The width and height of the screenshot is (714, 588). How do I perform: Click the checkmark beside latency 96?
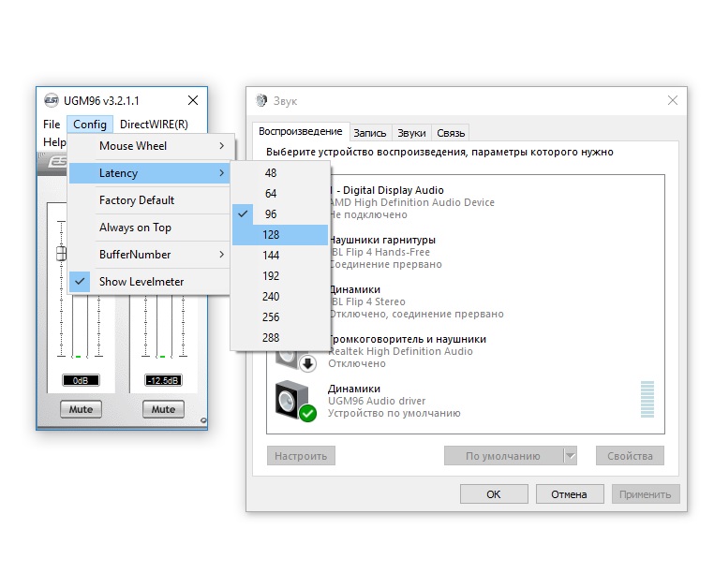243,213
